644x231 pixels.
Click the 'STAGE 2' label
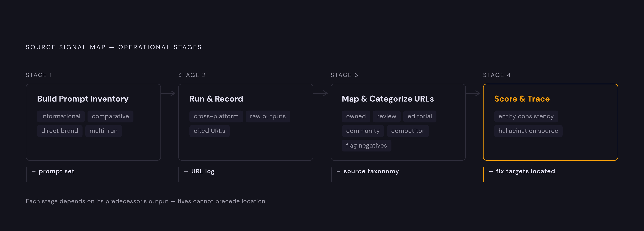[192, 75]
